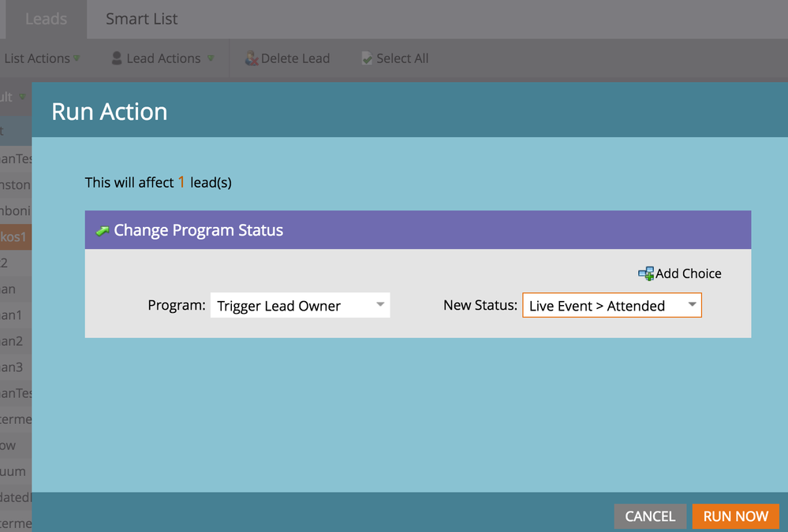Click the column header dropdown arrow behind the dialog

click(22, 98)
